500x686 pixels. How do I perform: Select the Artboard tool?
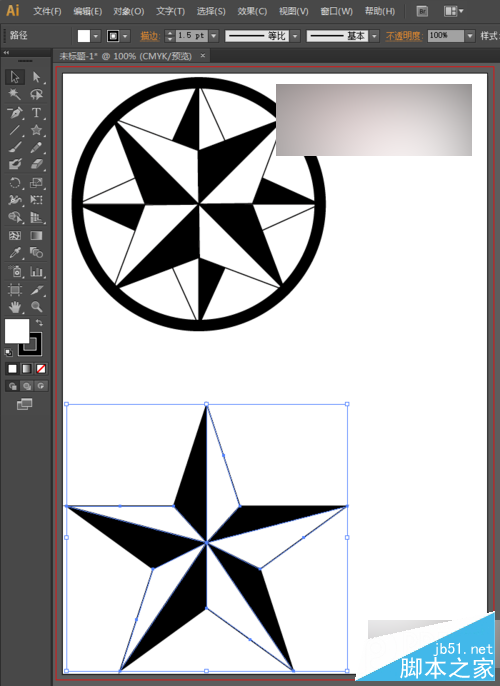(15, 290)
